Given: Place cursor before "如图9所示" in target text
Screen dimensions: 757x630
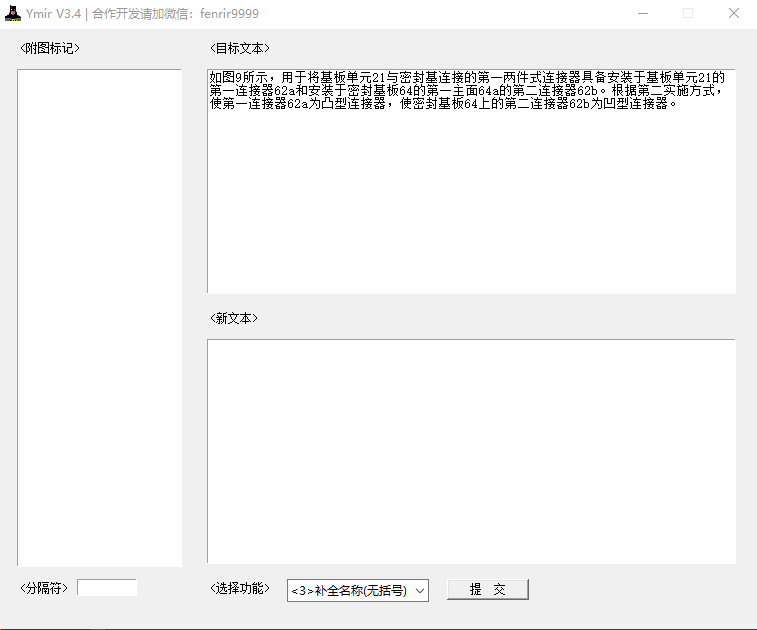Looking at the screenshot, I should (211, 78).
